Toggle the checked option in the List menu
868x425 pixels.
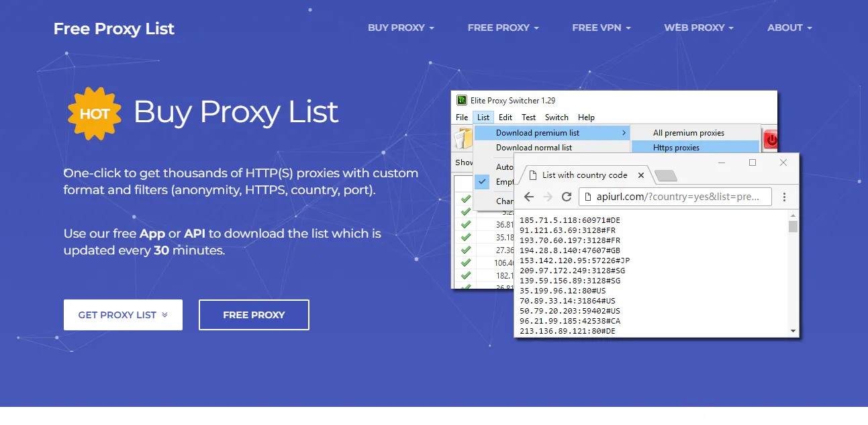(x=481, y=181)
